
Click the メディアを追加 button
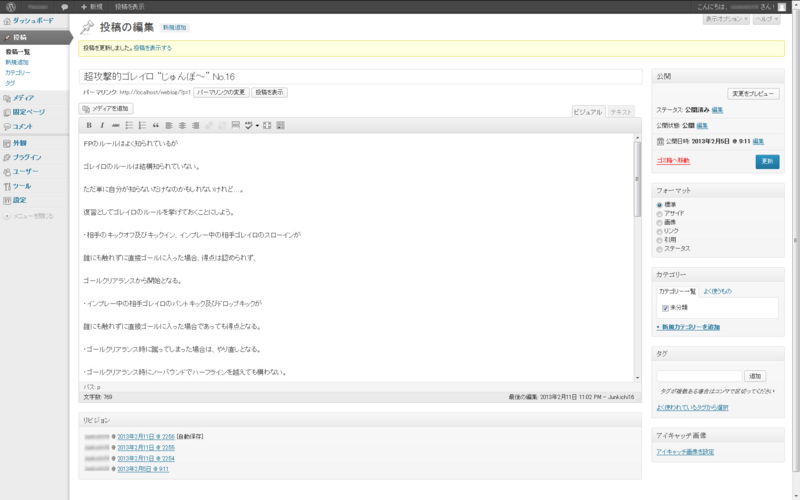click(x=106, y=109)
